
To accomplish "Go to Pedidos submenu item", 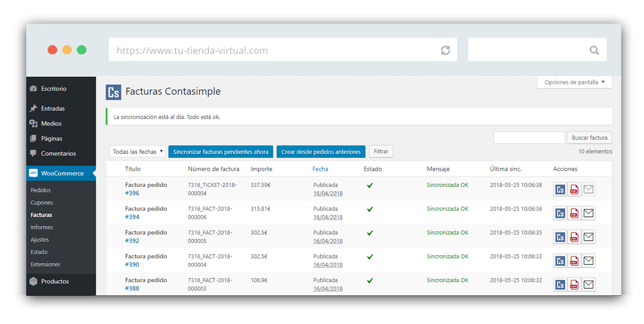I will (x=41, y=191).
